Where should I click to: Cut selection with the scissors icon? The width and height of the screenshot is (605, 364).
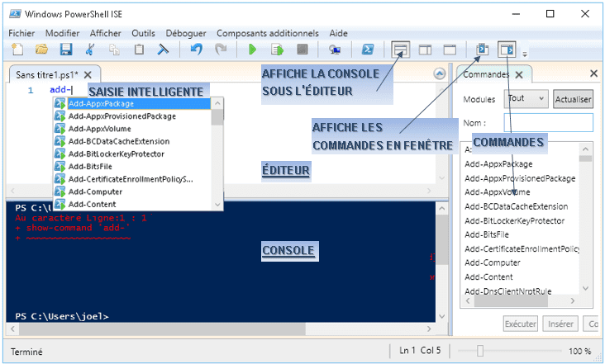(90, 50)
